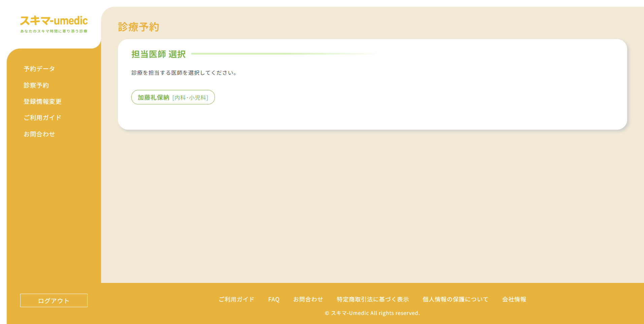Click the instruction text 診療を担当する医師を選択してください
644x324 pixels.
(x=184, y=72)
